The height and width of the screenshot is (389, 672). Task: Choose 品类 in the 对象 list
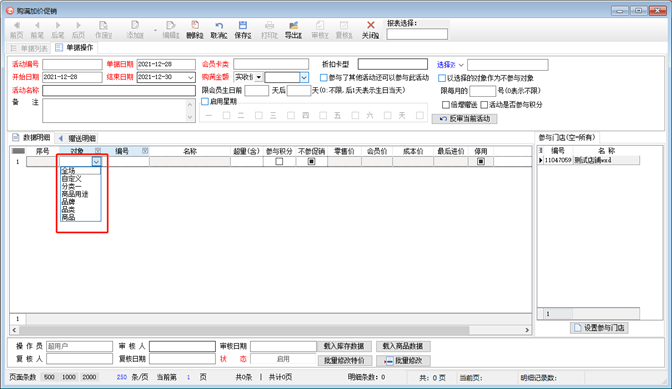coord(80,209)
